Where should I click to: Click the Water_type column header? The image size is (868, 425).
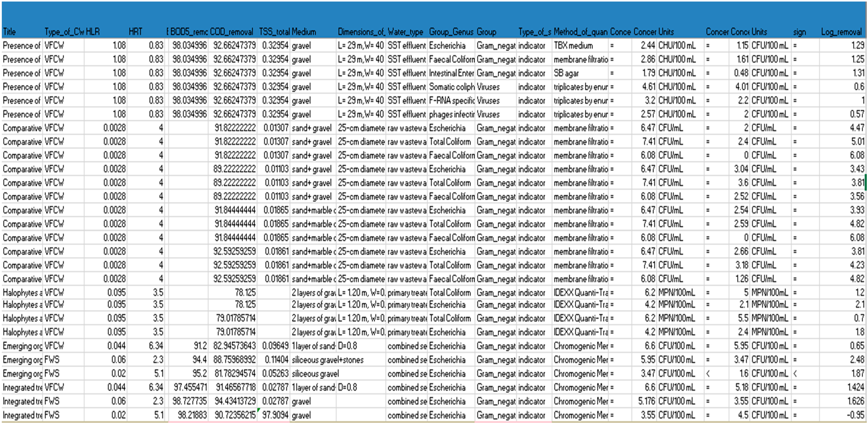point(406,32)
